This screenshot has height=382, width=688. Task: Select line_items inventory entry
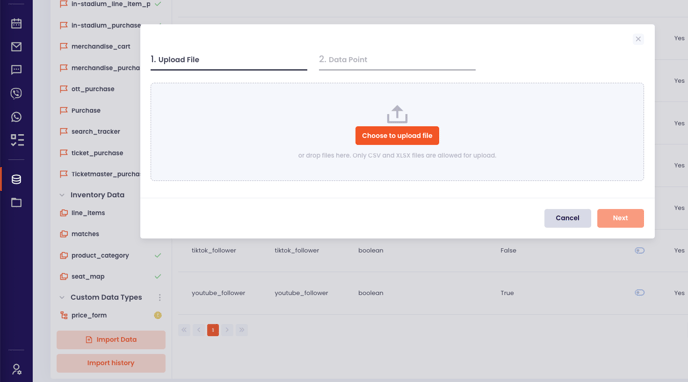(88, 213)
